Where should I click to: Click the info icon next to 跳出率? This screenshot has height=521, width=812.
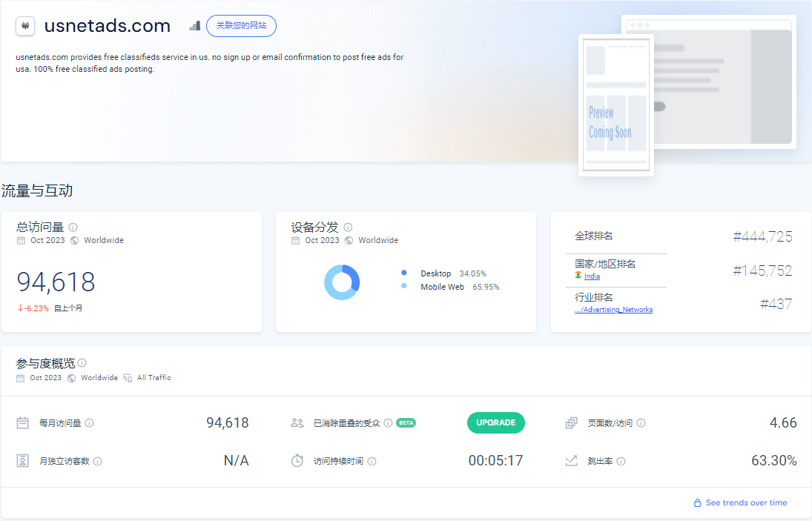(621, 461)
